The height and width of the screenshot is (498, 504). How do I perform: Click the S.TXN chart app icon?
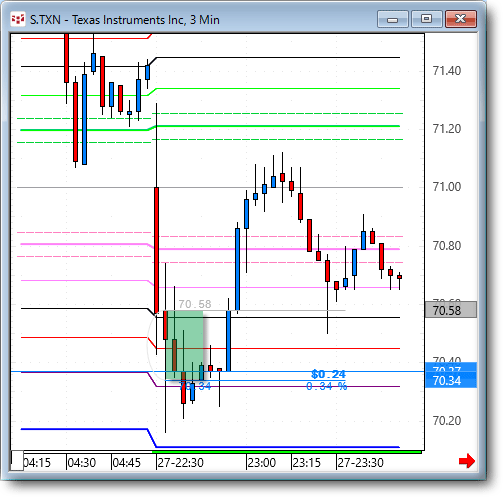(x=18, y=19)
